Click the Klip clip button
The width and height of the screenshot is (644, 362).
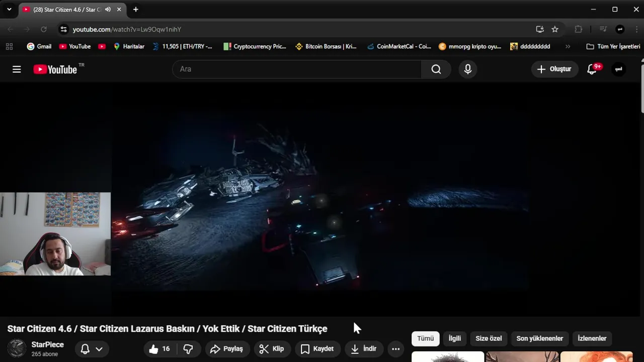272,349
